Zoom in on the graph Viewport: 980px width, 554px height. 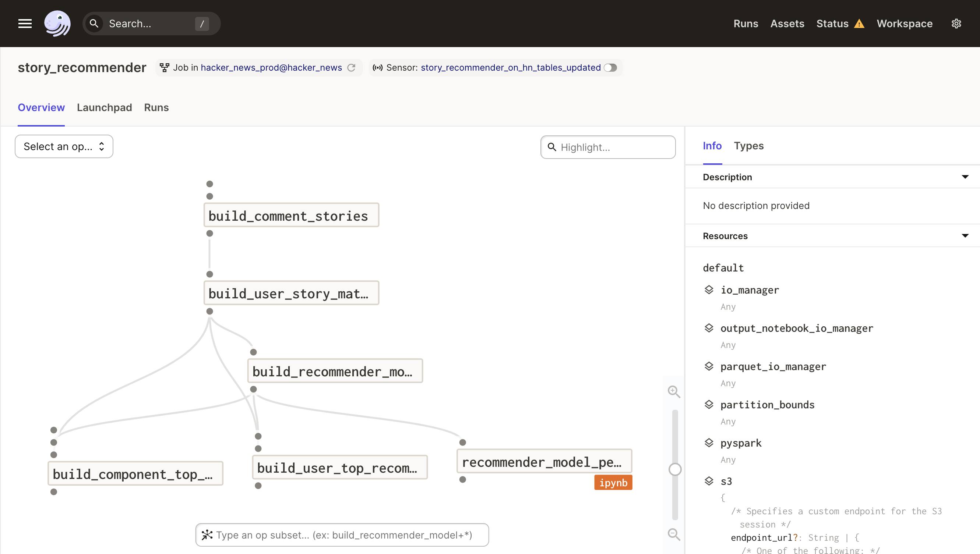[x=673, y=391]
